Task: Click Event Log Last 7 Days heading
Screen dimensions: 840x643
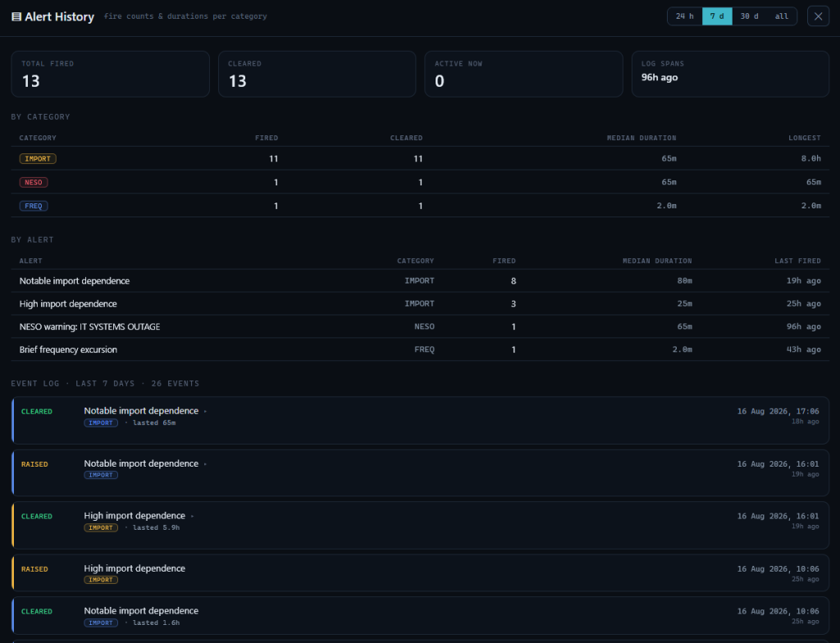Action: (x=105, y=384)
